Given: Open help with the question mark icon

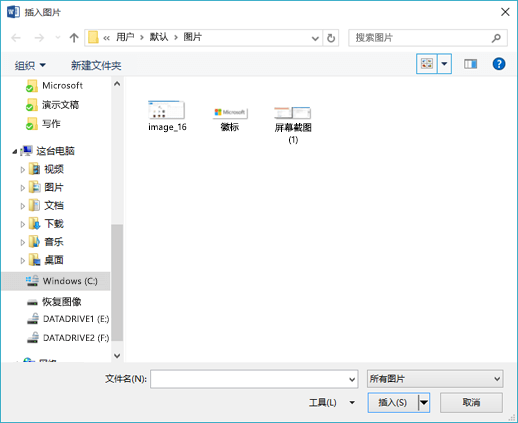Looking at the screenshot, I should pos(499,64).
